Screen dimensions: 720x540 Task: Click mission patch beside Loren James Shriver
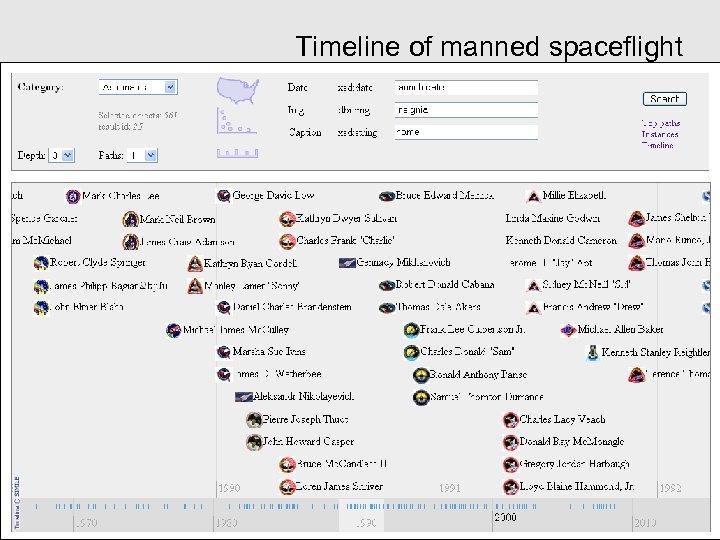point(287,486)
